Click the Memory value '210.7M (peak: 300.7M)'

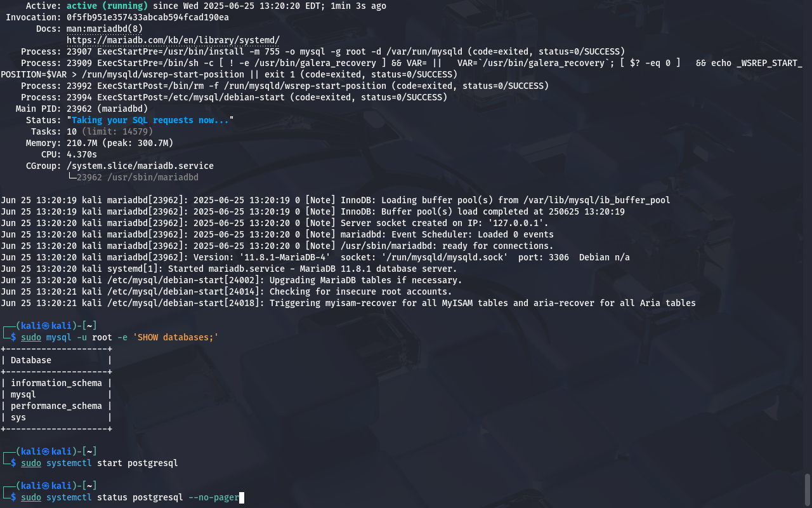point(120,143)
